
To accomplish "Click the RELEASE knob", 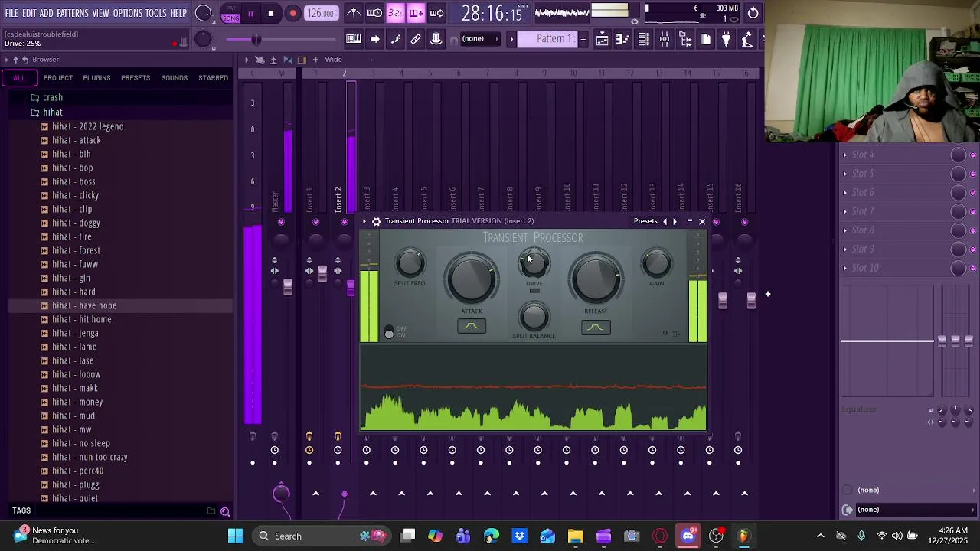I will (596, 279).
